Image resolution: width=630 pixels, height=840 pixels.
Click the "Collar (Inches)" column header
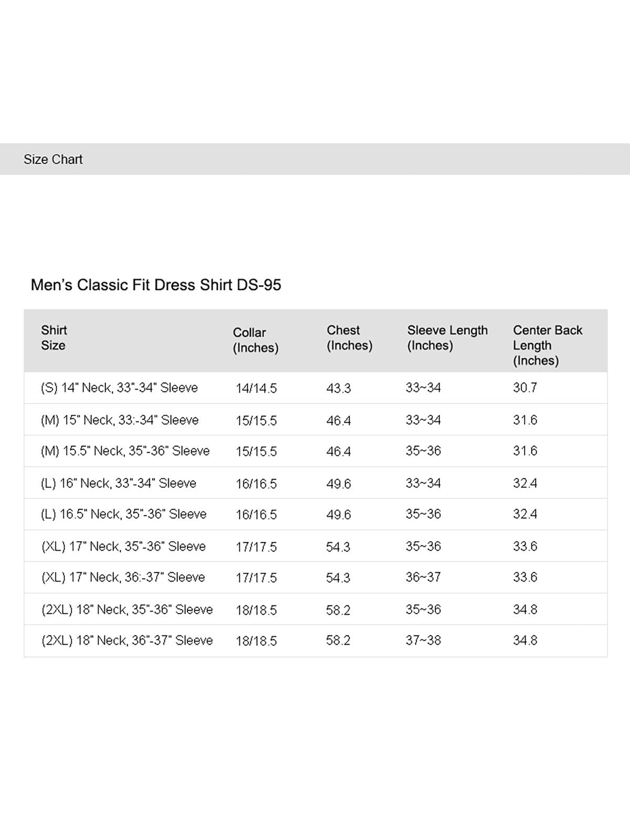[256, 340]
